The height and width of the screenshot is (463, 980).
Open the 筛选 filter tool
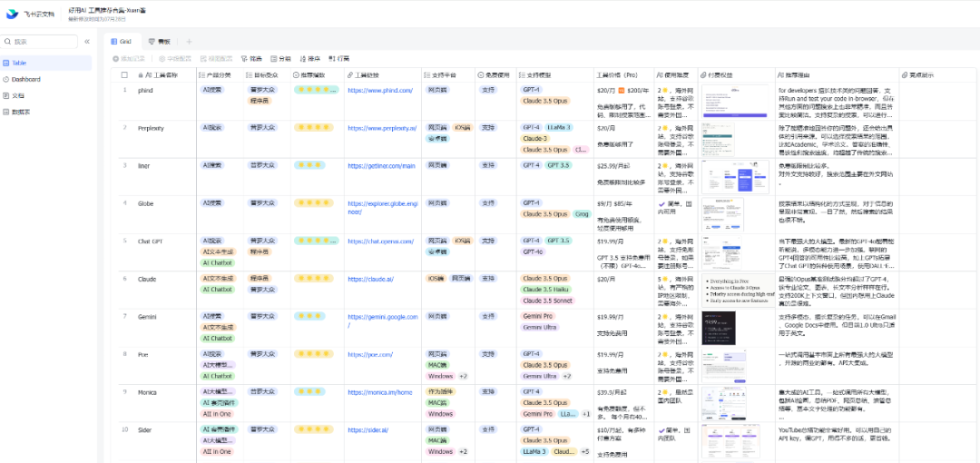coord(251,58)
